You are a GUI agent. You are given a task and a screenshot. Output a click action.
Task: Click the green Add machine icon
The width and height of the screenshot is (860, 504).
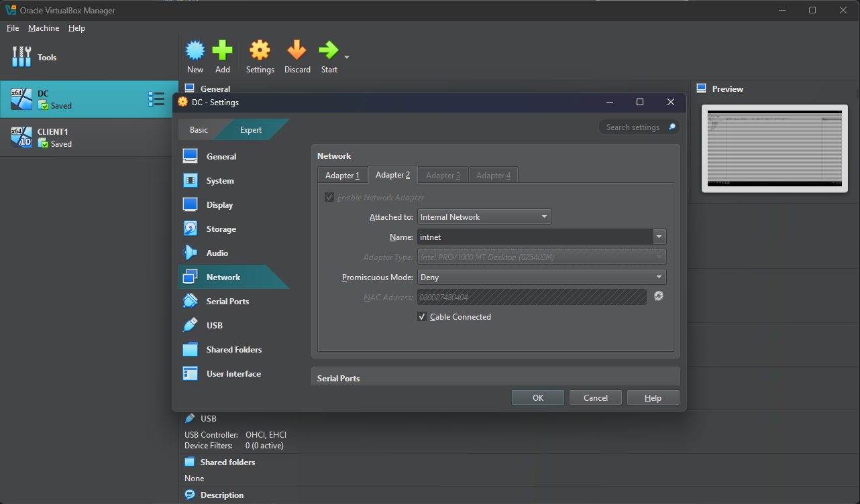pyautogui.click(x=223, y=50)
